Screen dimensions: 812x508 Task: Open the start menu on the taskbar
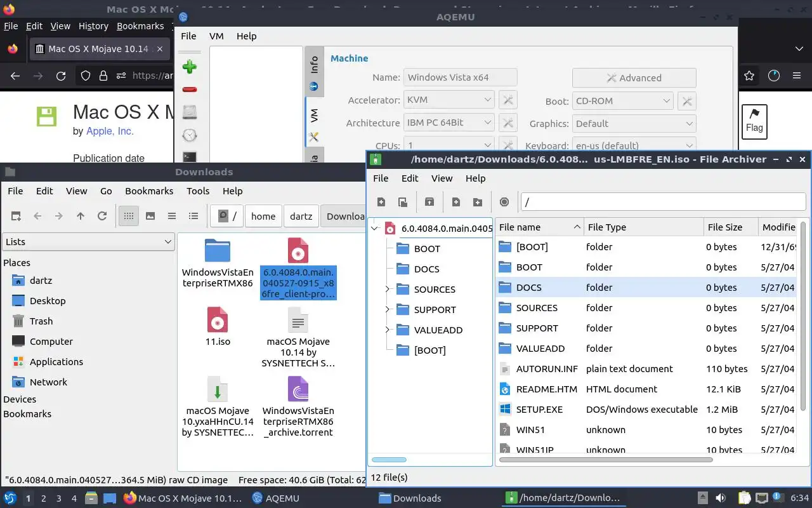click(x=10, y=498)
